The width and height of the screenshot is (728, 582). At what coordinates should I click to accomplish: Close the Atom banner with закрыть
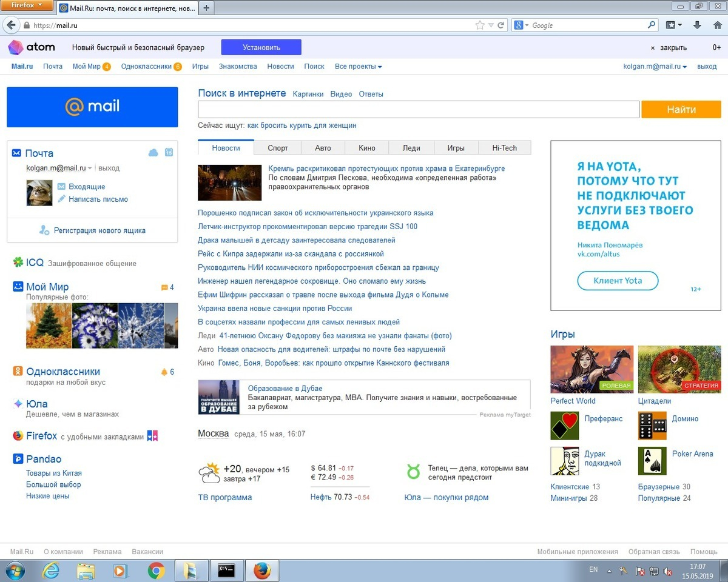(x=669, y=47)
